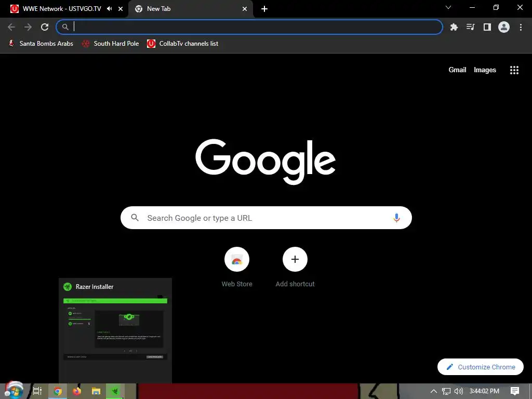The height and width of the screenshot is (399, 532).
Task: Show hidden system tray icons
Action: click(x=434, y=391)
